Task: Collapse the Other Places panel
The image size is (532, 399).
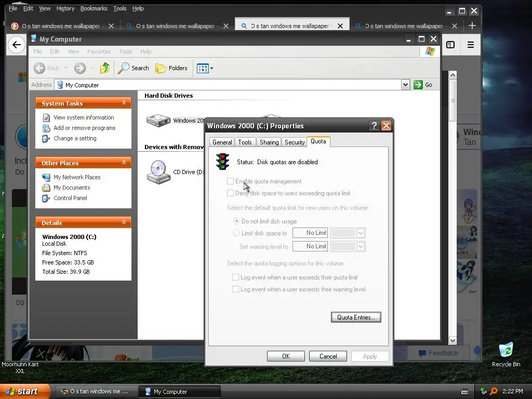Action: [124, 163]
